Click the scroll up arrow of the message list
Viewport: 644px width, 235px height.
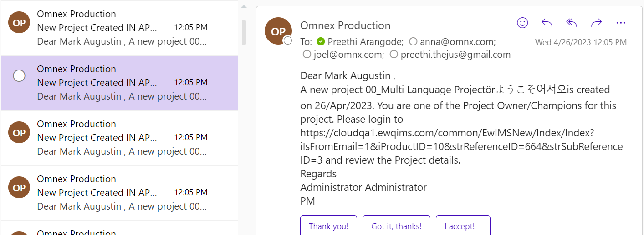(244, 6)
